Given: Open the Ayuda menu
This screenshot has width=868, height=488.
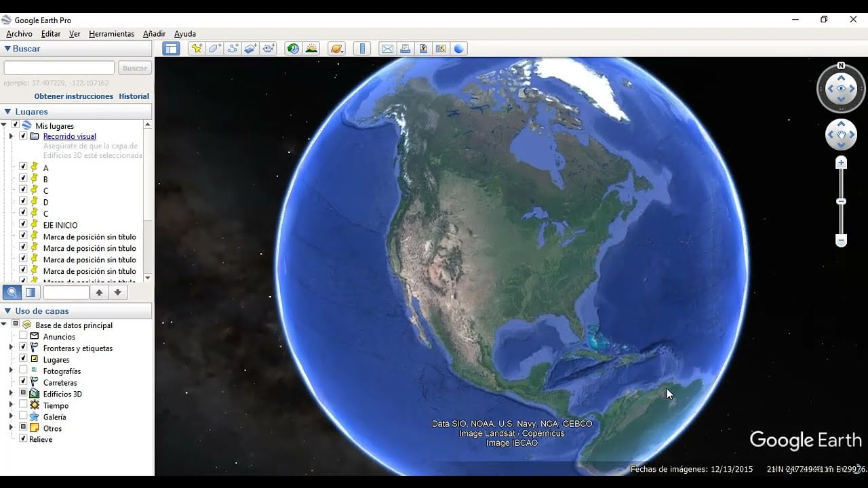Looking at the screenshot, I should pyautogui.click(x=185, y=34).
